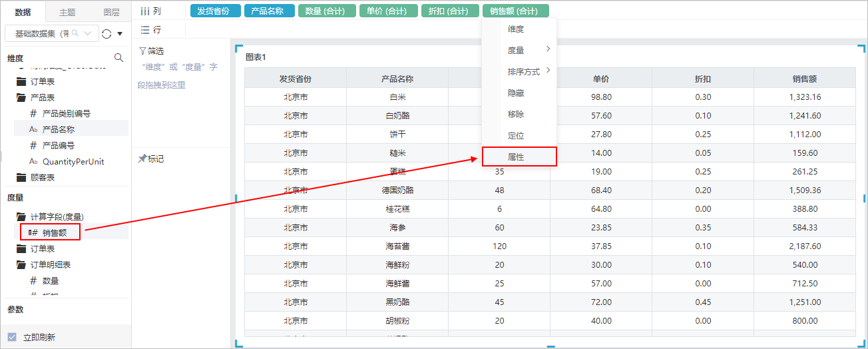Click the magnifier inside the dataset selector
Image resolution: width=868 pixels, height=349 pixels.
(x=76, y=33)
